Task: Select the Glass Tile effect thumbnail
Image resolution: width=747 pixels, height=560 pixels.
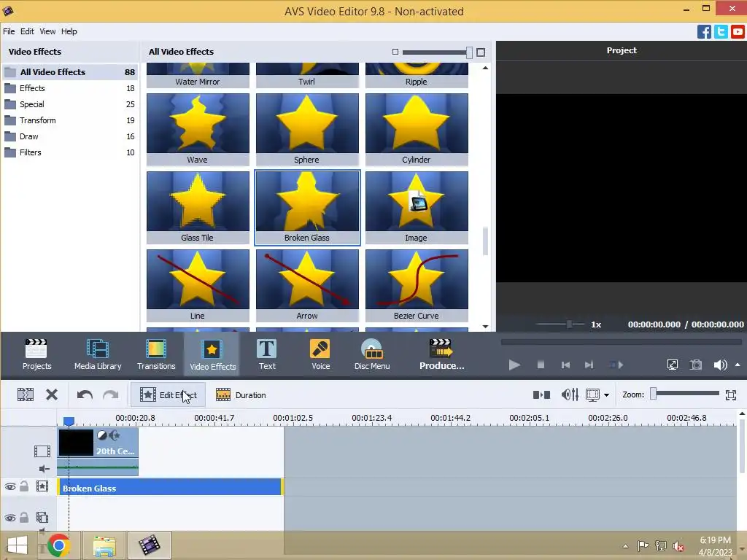Action: click(x=198, y=207)
